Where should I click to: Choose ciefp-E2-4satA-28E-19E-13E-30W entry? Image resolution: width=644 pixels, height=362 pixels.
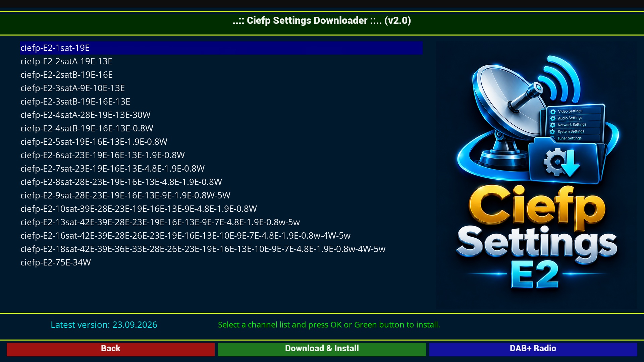tap(221, 115)
